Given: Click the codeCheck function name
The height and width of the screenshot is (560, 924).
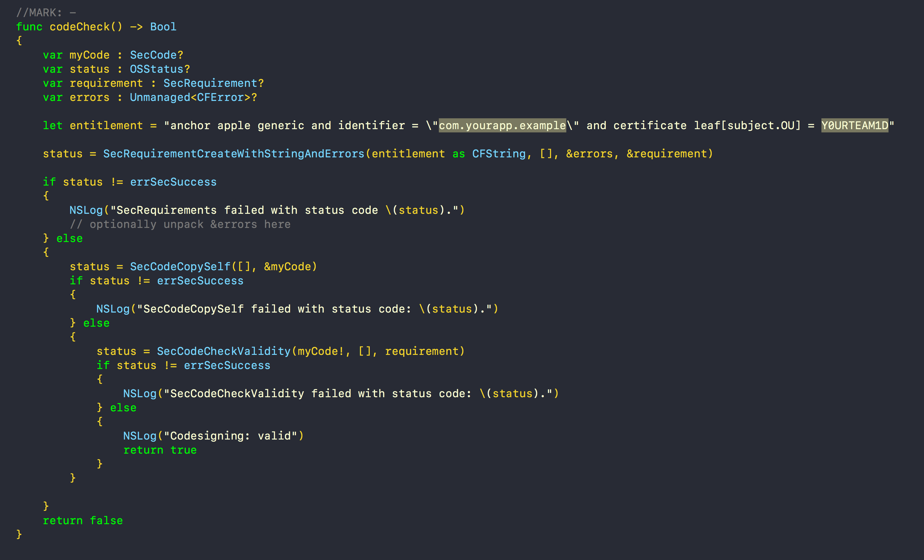Looking at the screenshot, I should [80, 26].
